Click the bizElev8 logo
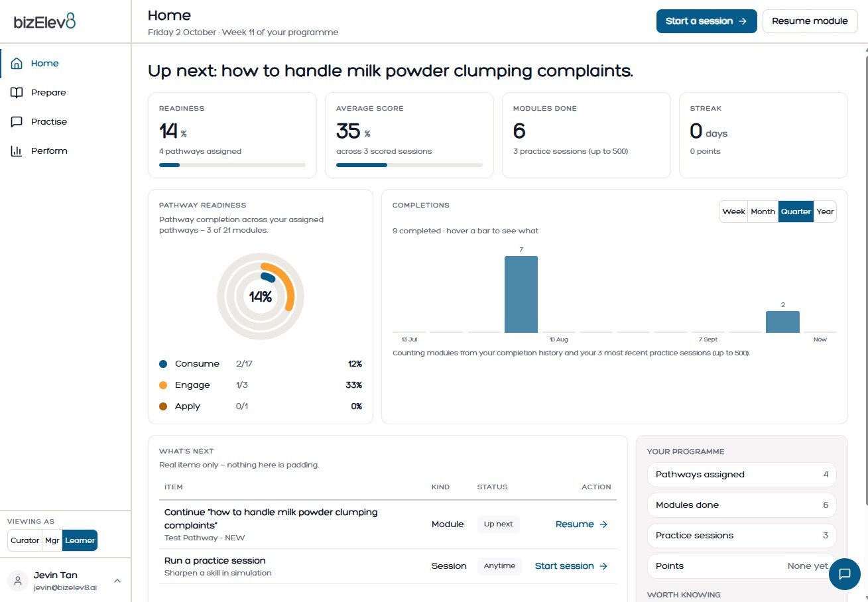Image resolution: width=868 pixels, height=602 pixels. [x=45, y=21]
